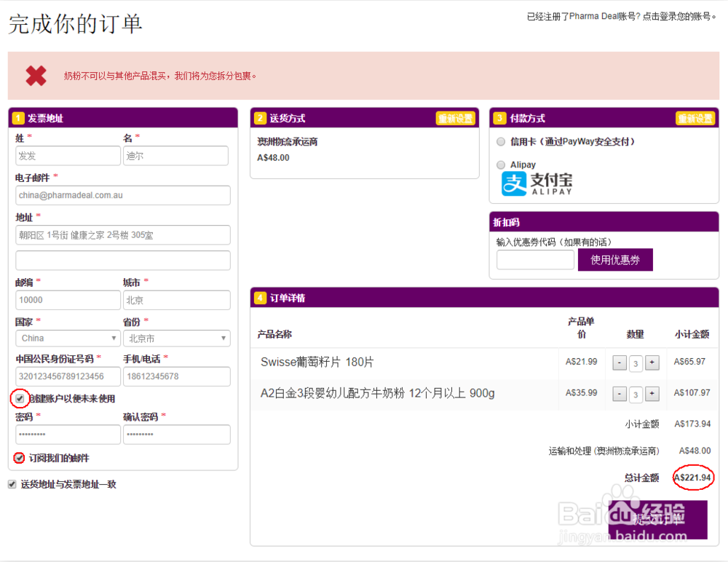Click the 重新设置 button in payment method

[695, 119]
